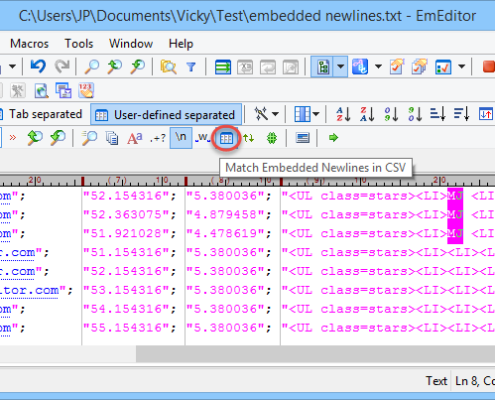495x400 pixels.
Task: Open Find in Files icon
Action: [168, 67]
